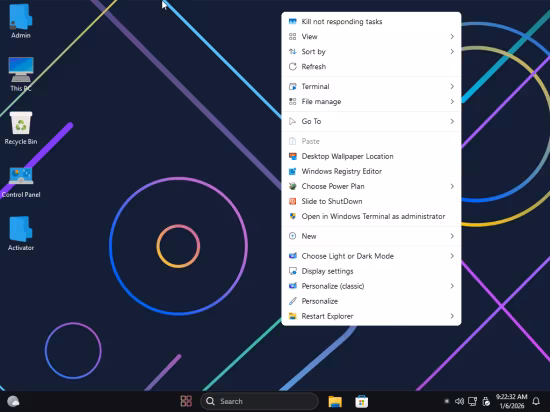Open in Windows Terminal as administrator
Viewport: 550px width, 412px height.
coord(371,216)
